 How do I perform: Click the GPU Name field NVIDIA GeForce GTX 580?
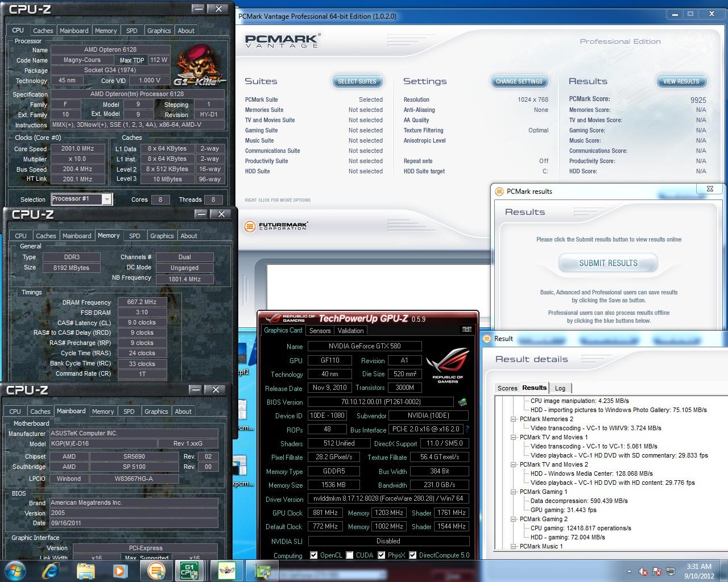pyautogui.click(x=365, y=346)
